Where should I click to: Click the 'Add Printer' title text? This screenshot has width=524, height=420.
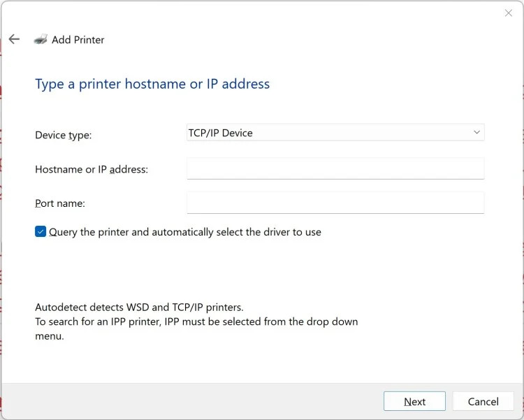coord(78,40)
